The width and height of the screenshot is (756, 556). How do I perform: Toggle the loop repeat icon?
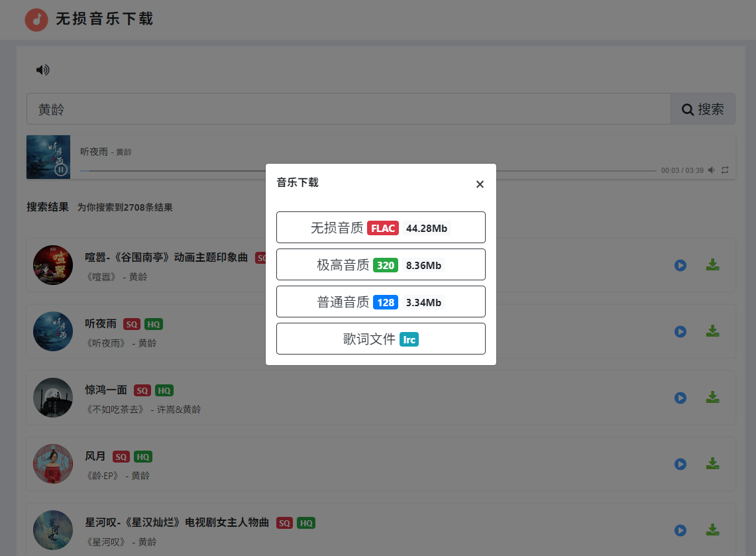click(725, 170)
